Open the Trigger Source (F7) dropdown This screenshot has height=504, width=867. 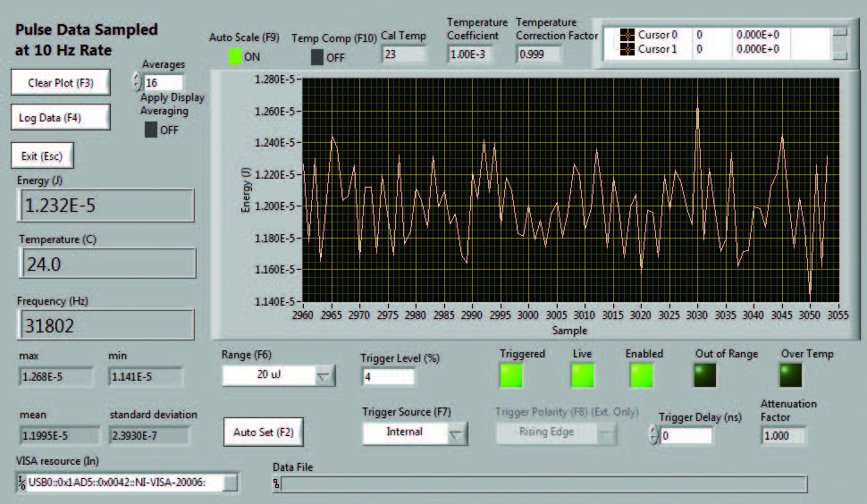(x=457, y=433)
